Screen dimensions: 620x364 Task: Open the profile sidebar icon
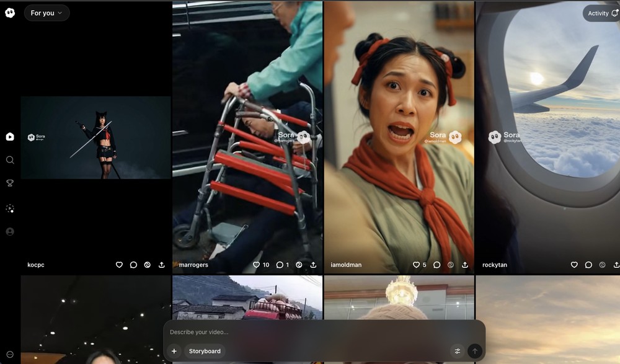tap(10, 232)
